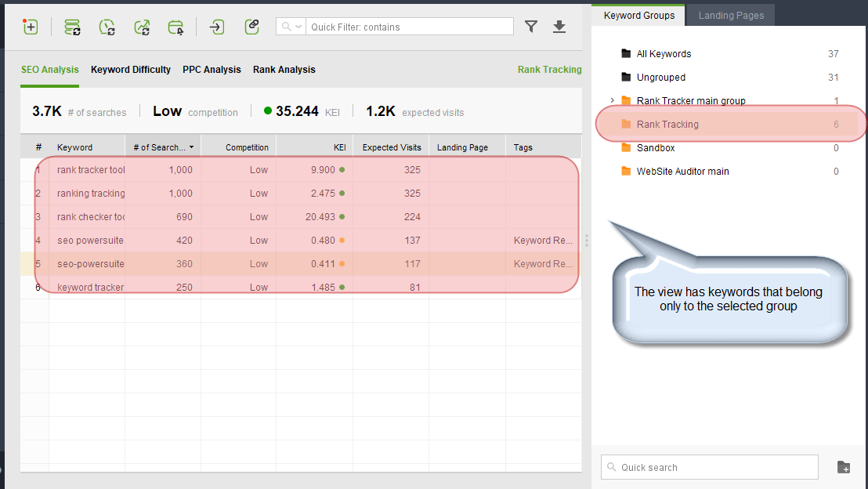Click the searches value 690
The width and height of the screenshot is (868, 489).
coord(184,216)
